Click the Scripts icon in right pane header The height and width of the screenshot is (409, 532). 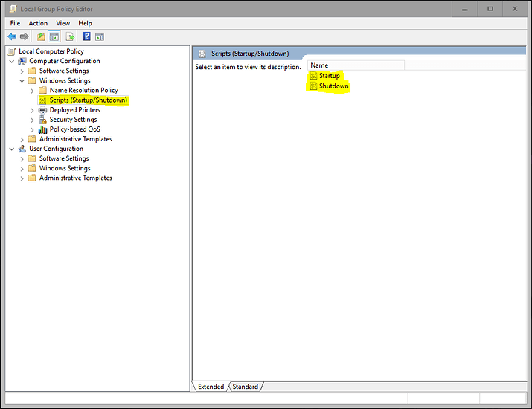pos(202,54)
